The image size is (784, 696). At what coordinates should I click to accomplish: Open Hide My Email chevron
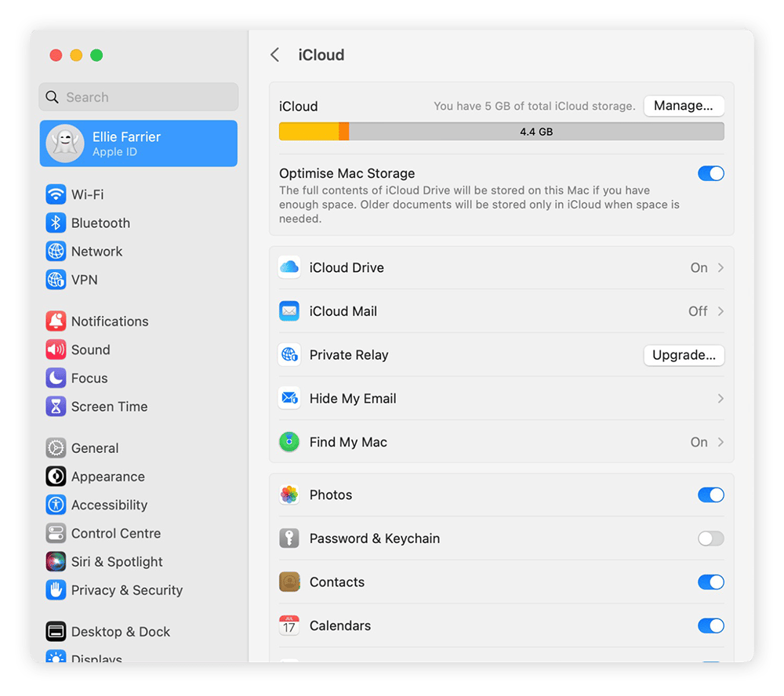(x=720, y=398)
